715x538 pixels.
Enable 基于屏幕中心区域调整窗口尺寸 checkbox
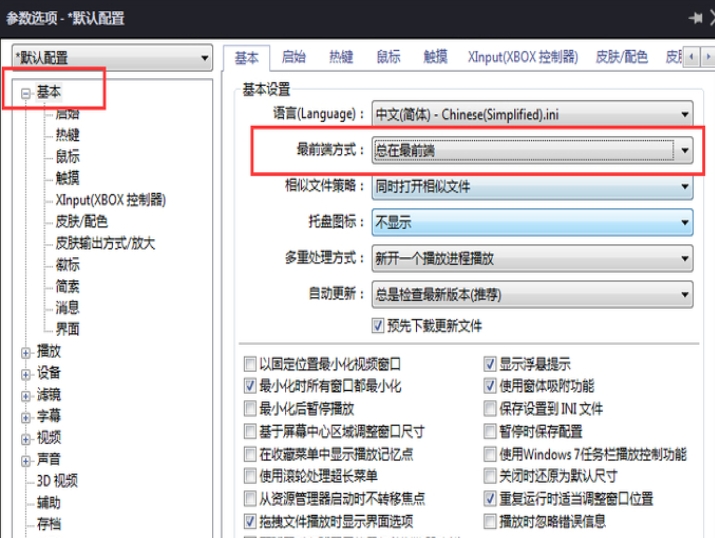tap(250, 431)
